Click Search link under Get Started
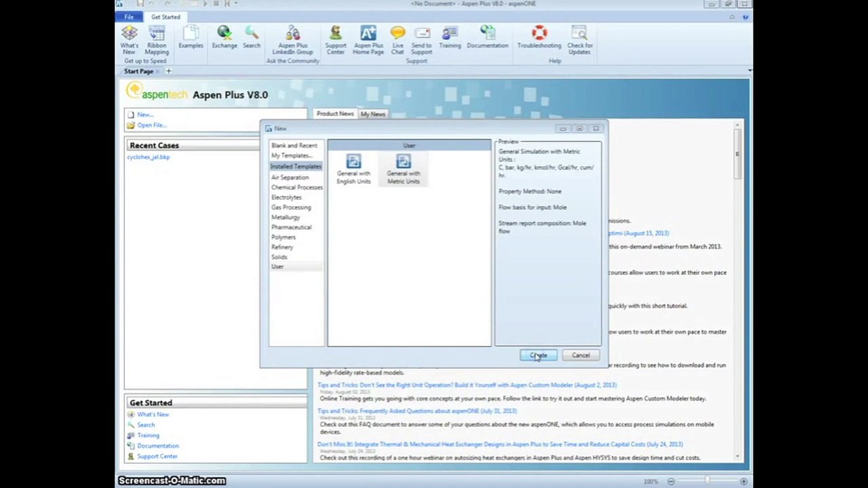The width and height of the screenshot is (868, 488). [146, 425]
